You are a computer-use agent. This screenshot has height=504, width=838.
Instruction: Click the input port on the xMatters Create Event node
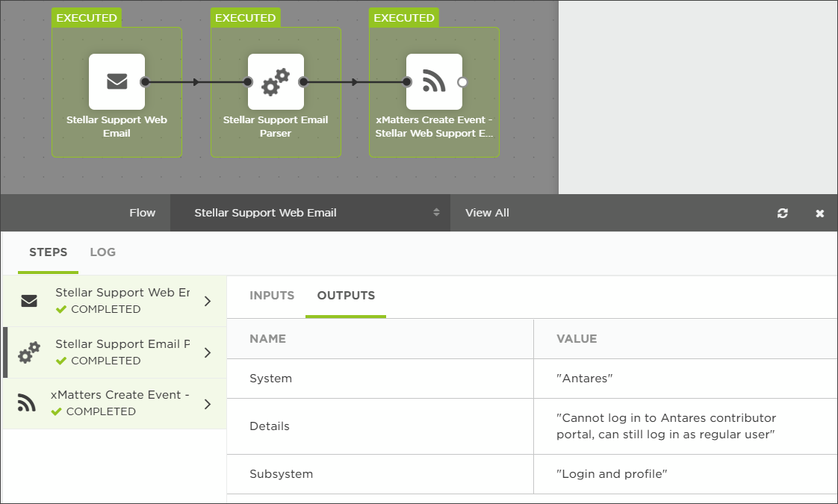[x=407, y=82]
